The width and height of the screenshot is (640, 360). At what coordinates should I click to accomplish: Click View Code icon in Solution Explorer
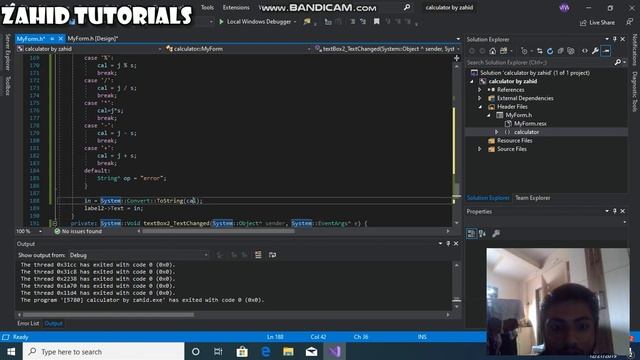click(x=585, y=51)
